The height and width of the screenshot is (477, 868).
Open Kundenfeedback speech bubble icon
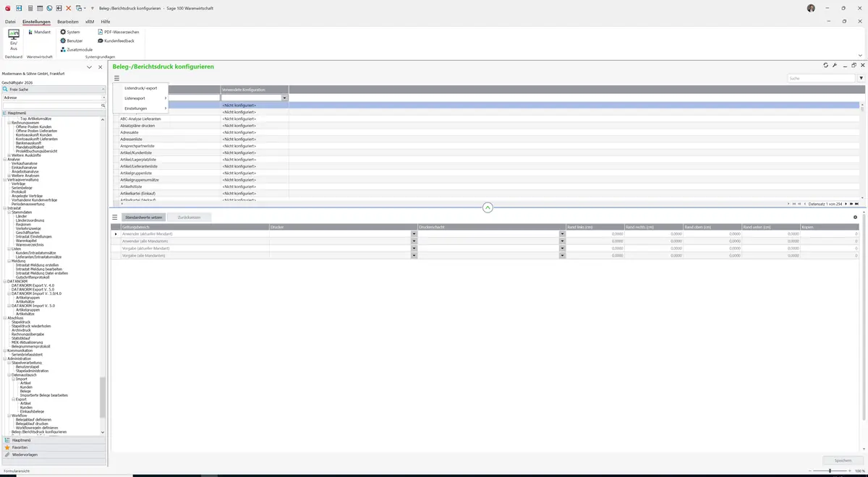point(101,40)
